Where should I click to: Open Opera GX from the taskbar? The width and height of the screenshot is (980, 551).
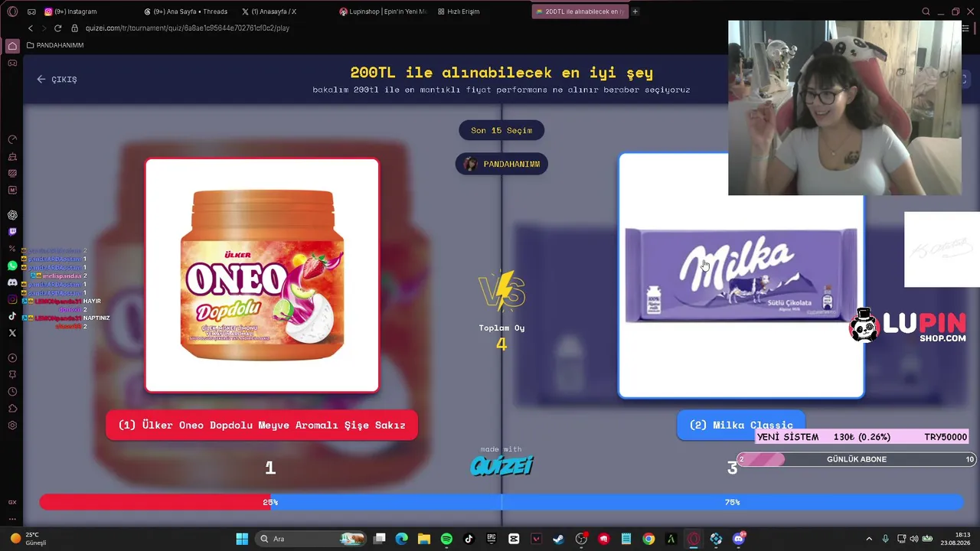point(694,539)
